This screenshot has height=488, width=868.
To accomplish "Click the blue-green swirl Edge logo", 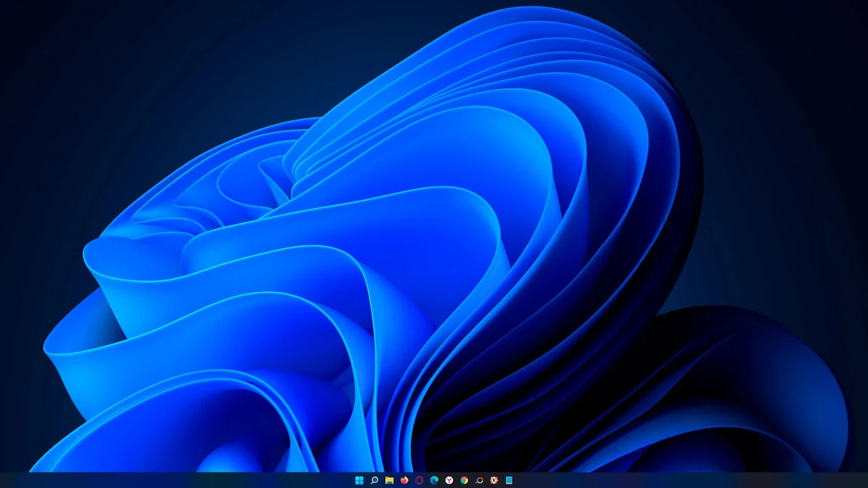I will (x=434, y=480).
